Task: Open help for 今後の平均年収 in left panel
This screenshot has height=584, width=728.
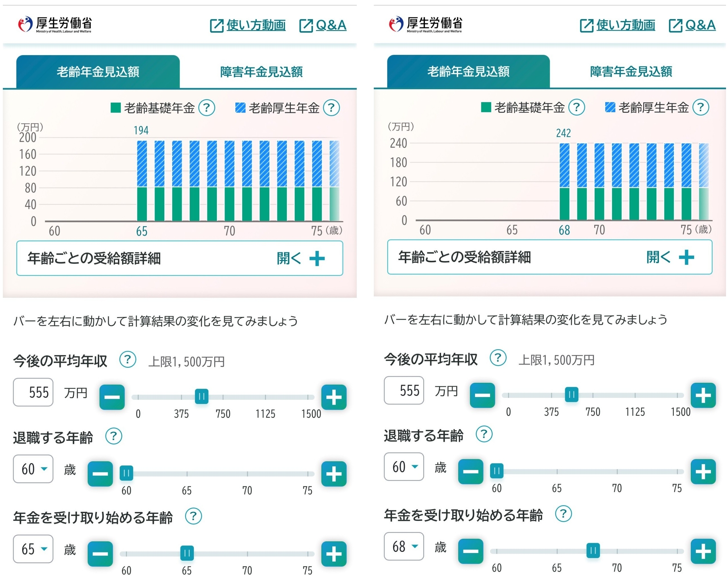Action: tap(128, 360)
